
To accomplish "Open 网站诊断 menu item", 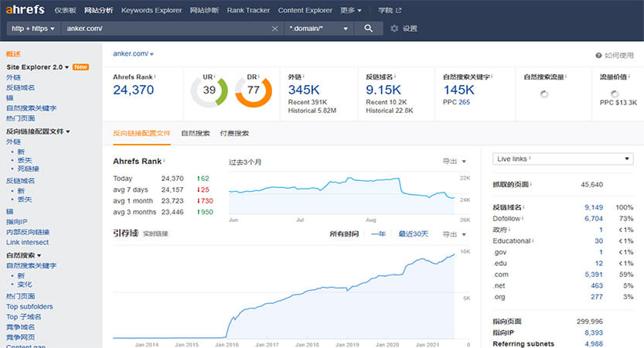I will coord(204,10).
